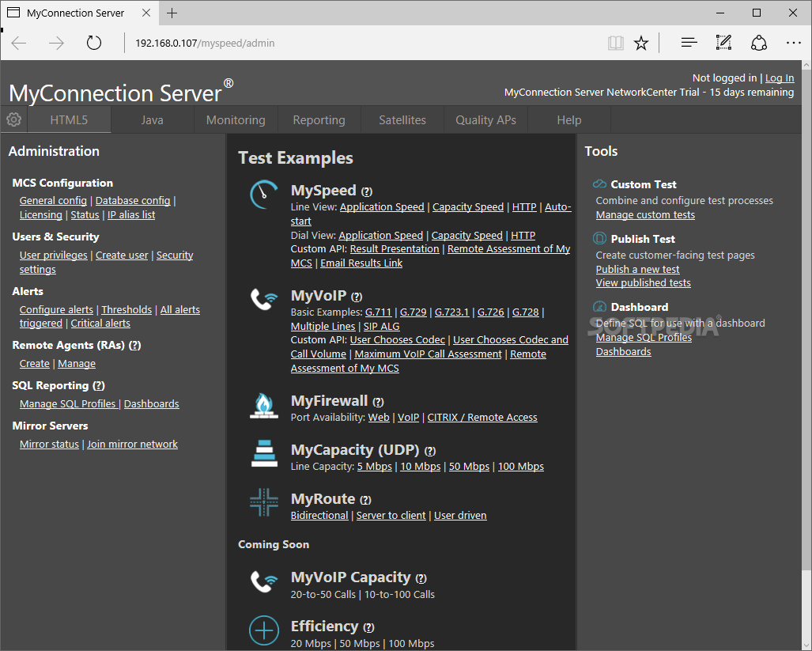812x651 pixels.
Task: Open the SIP ALG test link
Action: pyautogui.click(x=382, y=326)
